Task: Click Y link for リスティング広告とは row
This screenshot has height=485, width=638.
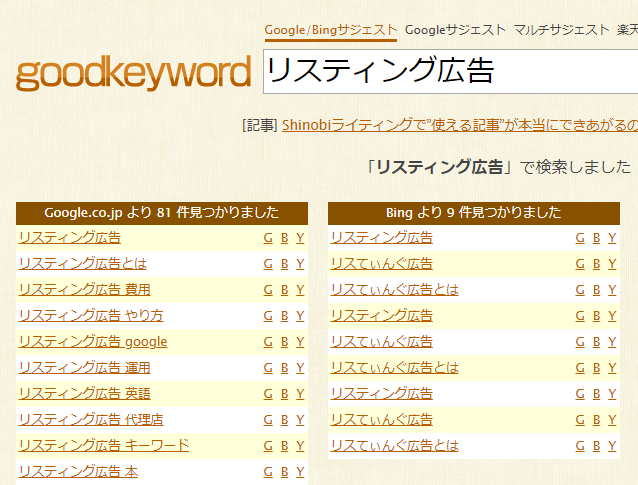Action: [300, 264]
